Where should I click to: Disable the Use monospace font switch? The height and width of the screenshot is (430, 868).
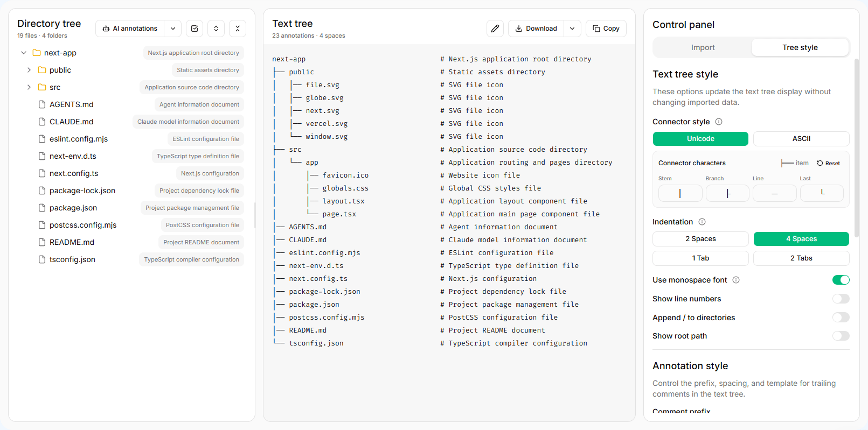[841, 280]
